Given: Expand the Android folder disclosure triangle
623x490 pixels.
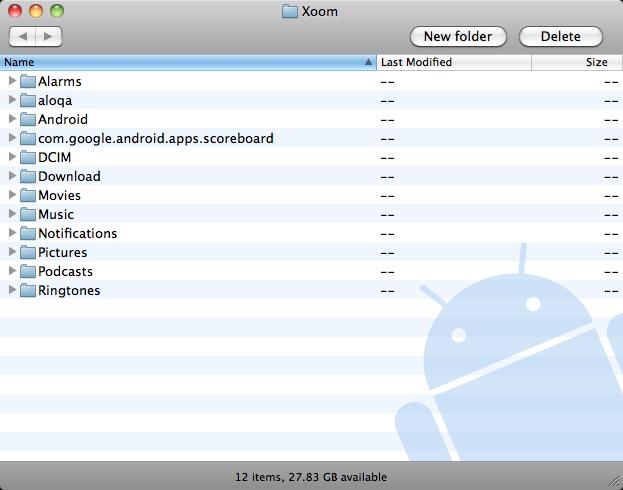Looking at the screenshot, I should coord(12,118).
